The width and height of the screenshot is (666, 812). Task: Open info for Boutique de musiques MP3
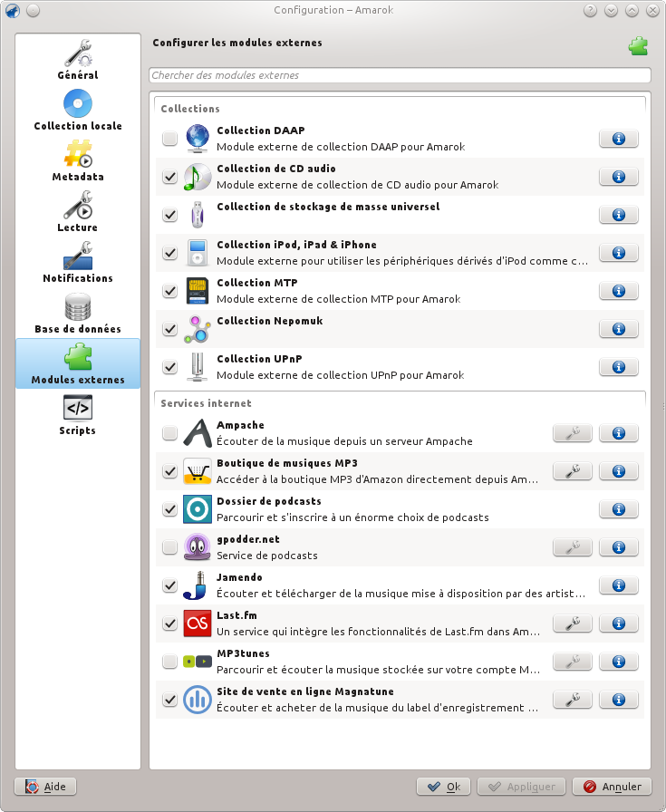(618, 471)
